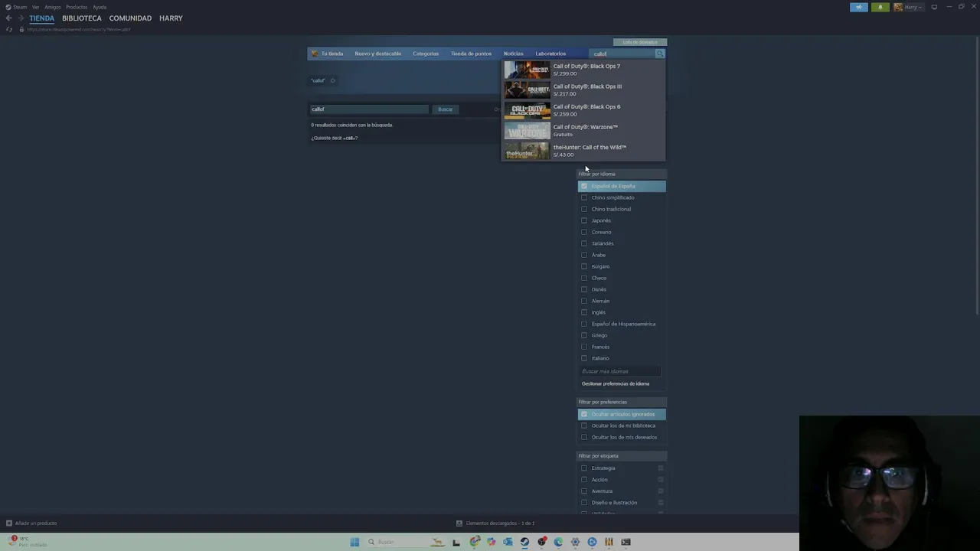Image resolution: width=980 pixels, height=551 pixels.
Task: Open the Ver menu
Action: [x=35, y=7]
